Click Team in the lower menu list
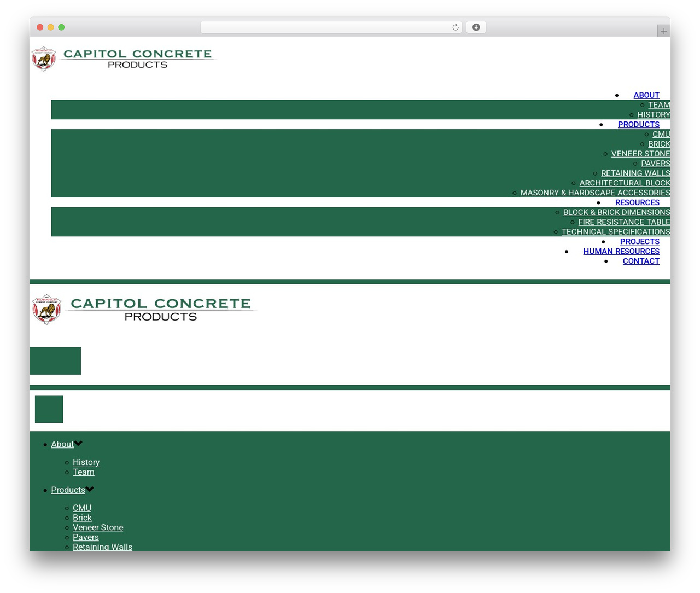 click(83, 472)
